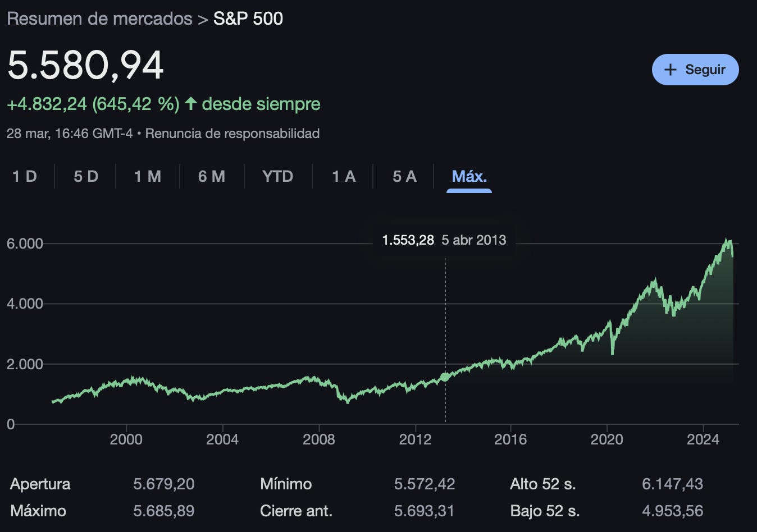Click the 5 abr 2013 tooltip date
757x532 pixels.
[x=474, y=240]
